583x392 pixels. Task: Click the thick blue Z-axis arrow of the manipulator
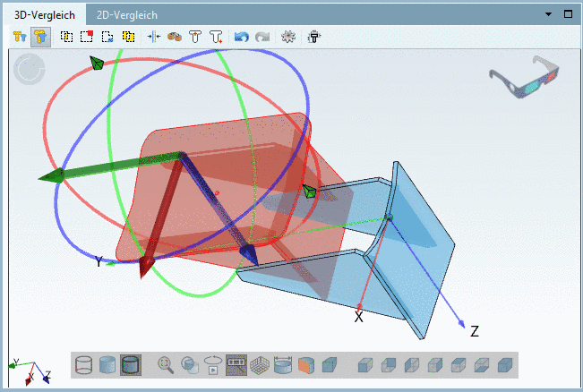pos(219,208)
